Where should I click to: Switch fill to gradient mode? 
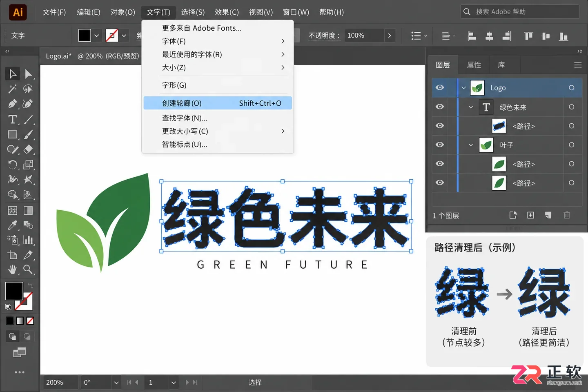point(20,321)
